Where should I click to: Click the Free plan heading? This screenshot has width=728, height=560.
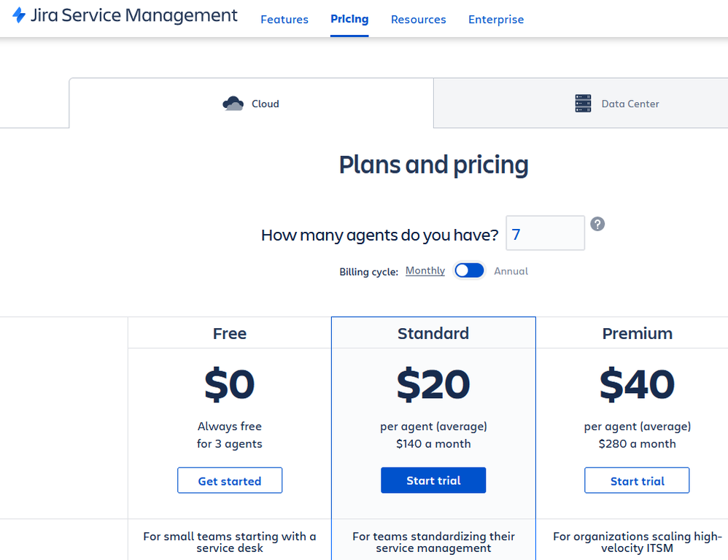click(x=230, y=333)
